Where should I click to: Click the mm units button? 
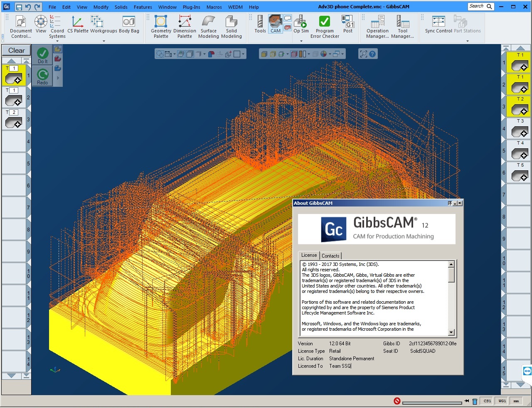(516, 401)
